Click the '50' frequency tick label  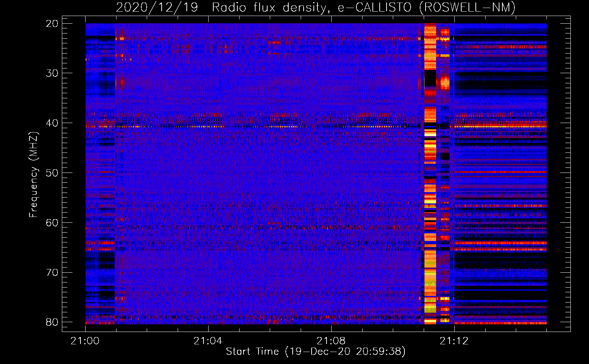click(52, 173)
